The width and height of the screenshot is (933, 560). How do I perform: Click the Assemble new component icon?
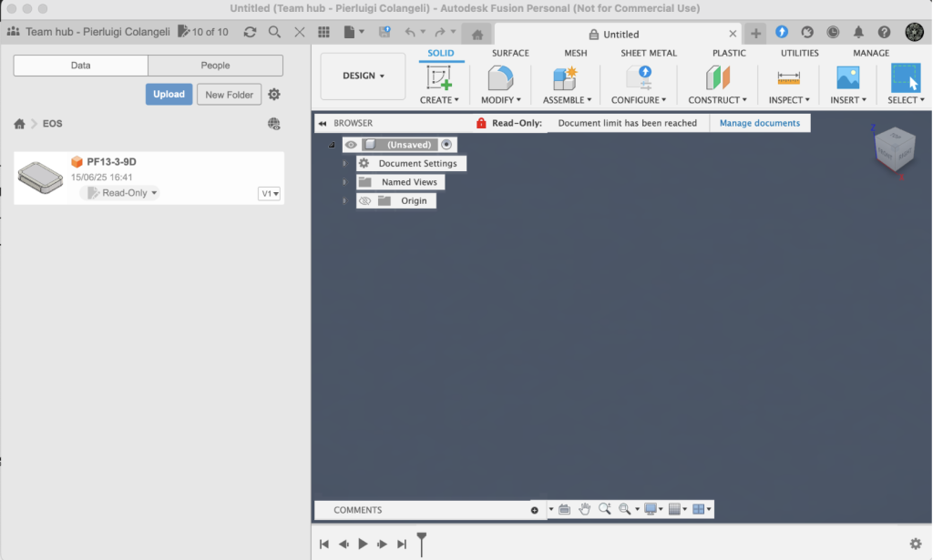tap(565, 78)
